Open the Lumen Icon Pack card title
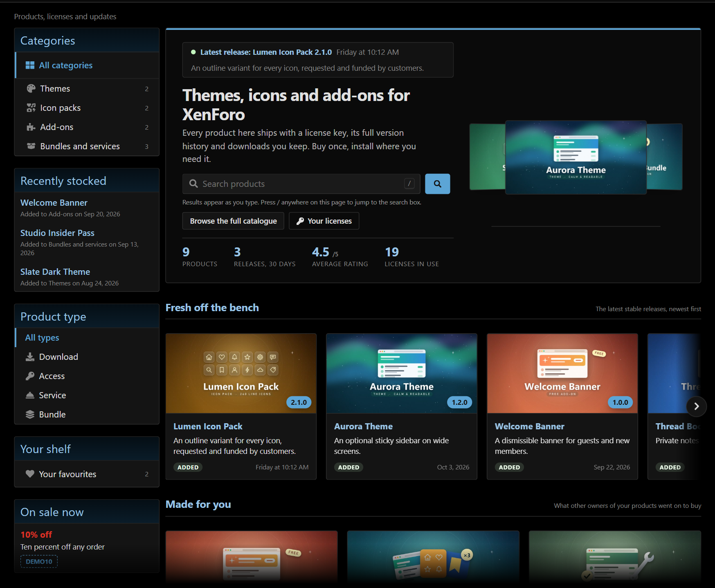The image size is (715, 588). point(208,426)
